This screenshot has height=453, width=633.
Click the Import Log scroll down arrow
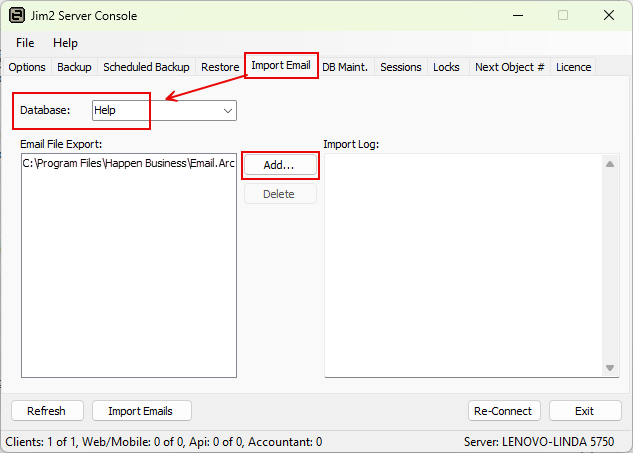tap(610, 368)
